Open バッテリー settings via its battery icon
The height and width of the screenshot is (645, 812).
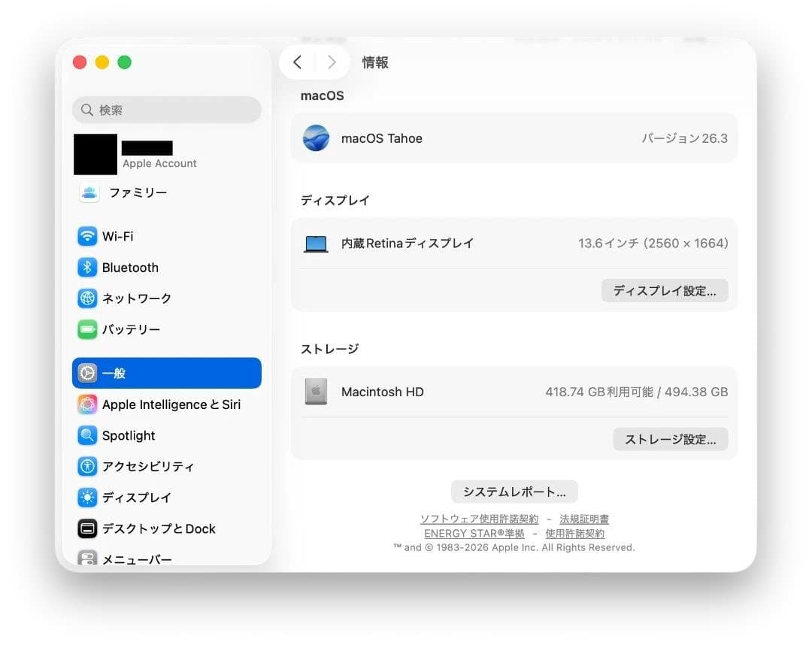(x=88, y=329)
